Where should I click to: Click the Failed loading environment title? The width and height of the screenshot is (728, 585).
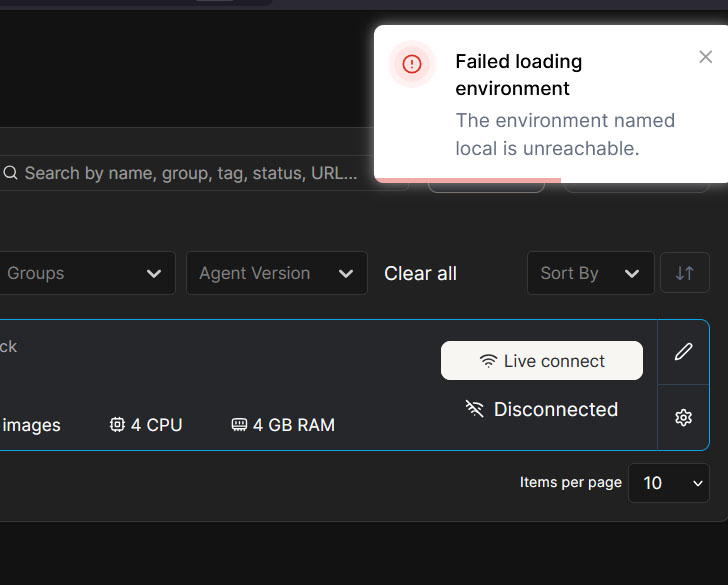click(x=518, y=74)
